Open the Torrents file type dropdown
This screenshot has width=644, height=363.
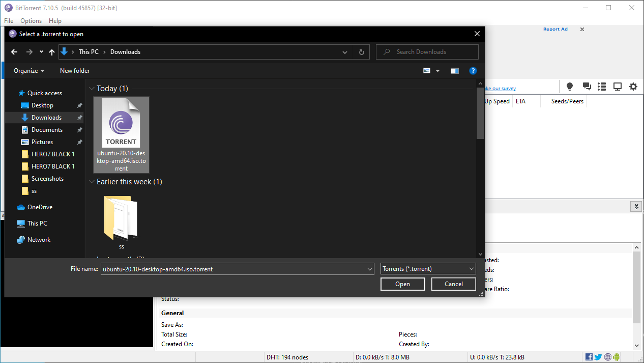(428, 269)
